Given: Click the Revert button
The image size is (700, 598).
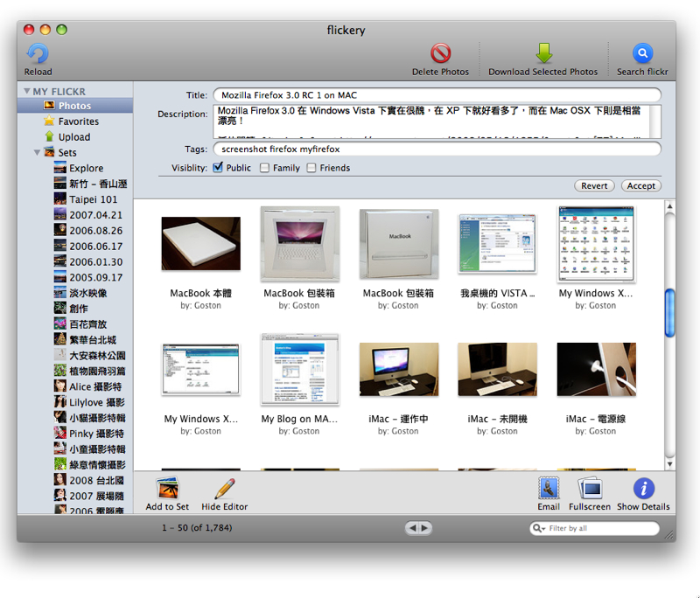Looking at the screenshot, I should [x=594, y=185].
